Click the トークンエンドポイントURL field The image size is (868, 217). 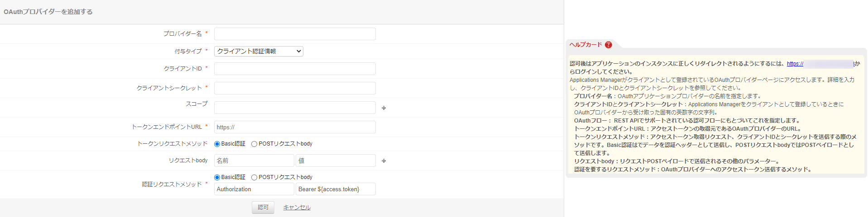point(295,127)
